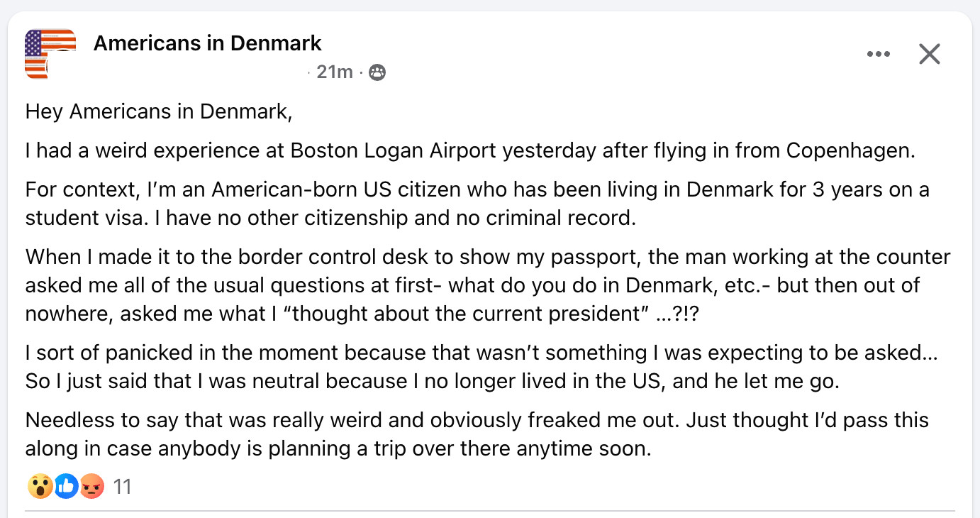This screenshot has height=518, width=980.
Task: Select the blue Like reaction icon
Action: click(x=66, y=486)
